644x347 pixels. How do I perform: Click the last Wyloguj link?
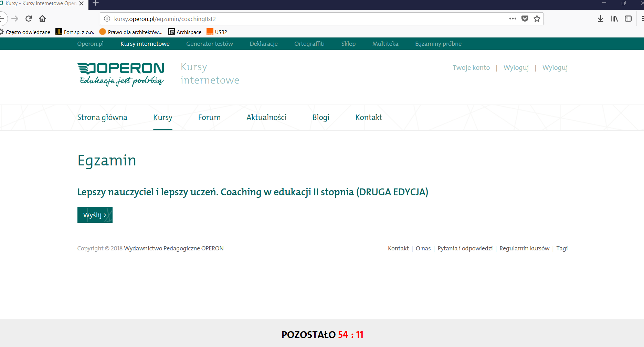click(555, 68)
